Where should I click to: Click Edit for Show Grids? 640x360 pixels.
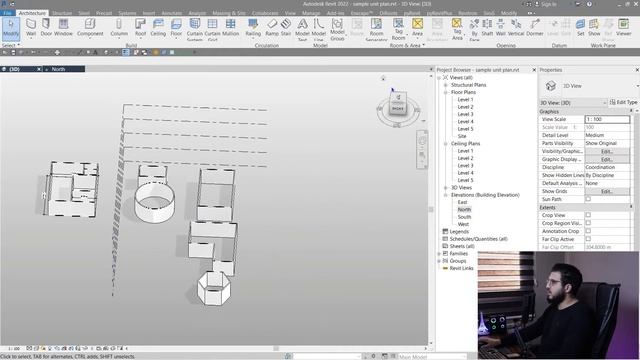[x=607, y=191]
